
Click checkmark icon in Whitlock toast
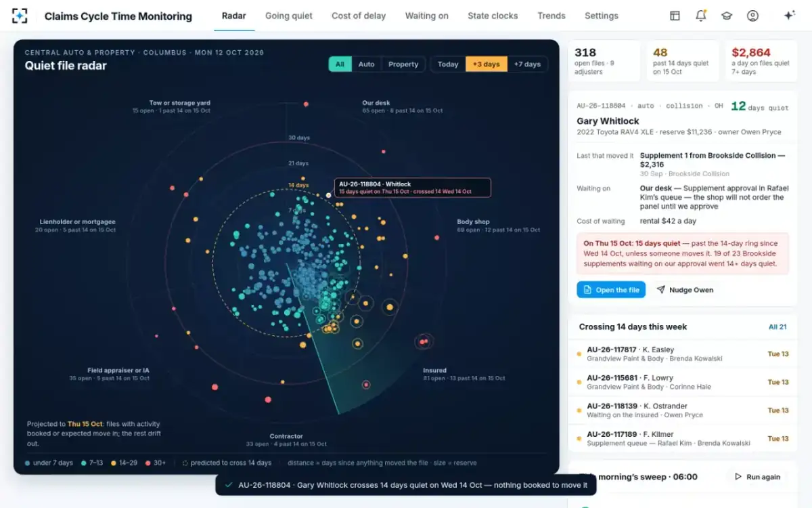click(x=229, y=485)
